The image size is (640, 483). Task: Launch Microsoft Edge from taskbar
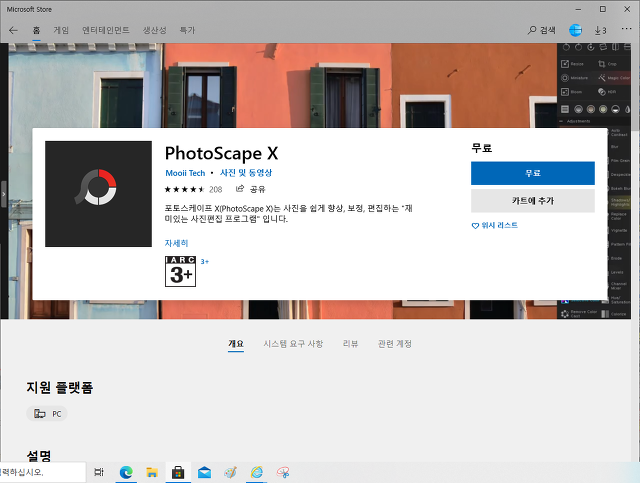tap(126, 472)
